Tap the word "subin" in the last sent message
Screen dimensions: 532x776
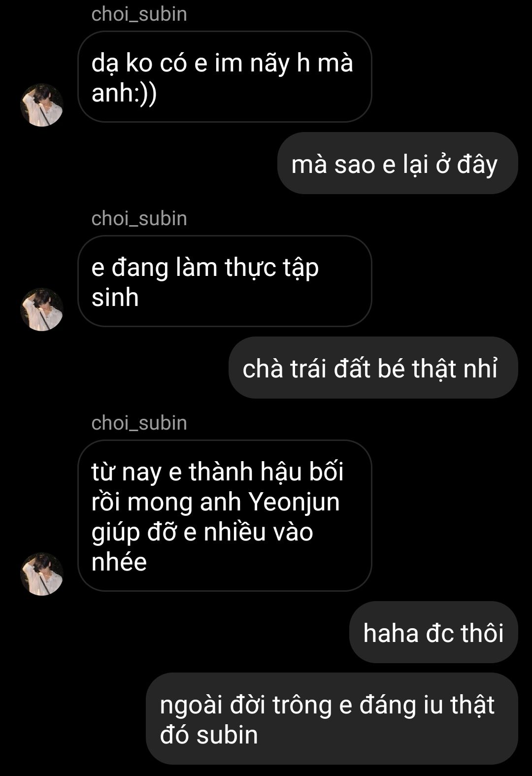click(227, 735)
